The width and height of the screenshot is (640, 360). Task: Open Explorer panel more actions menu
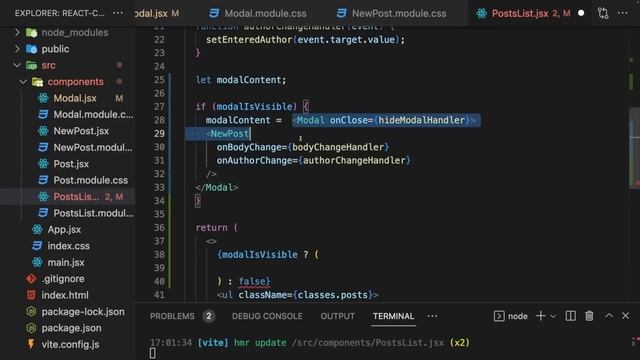click(x=118, y=13)
